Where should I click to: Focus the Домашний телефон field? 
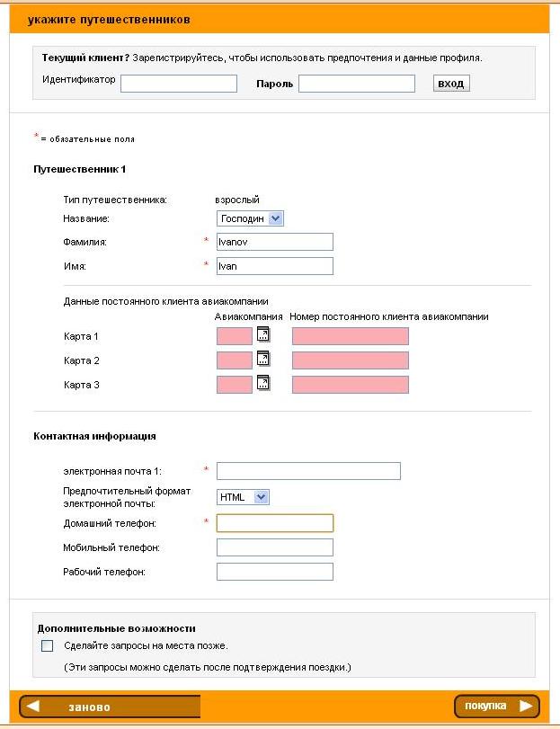coord(275,522)
